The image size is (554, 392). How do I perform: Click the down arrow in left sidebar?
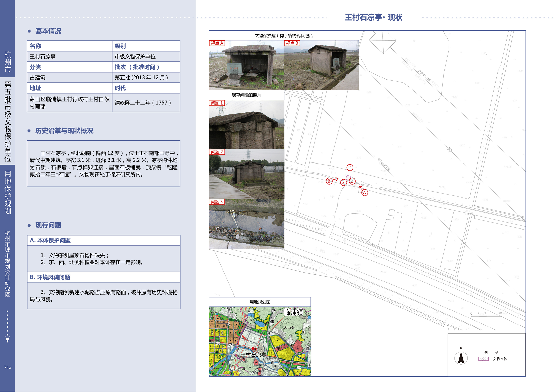click(7, 339)
